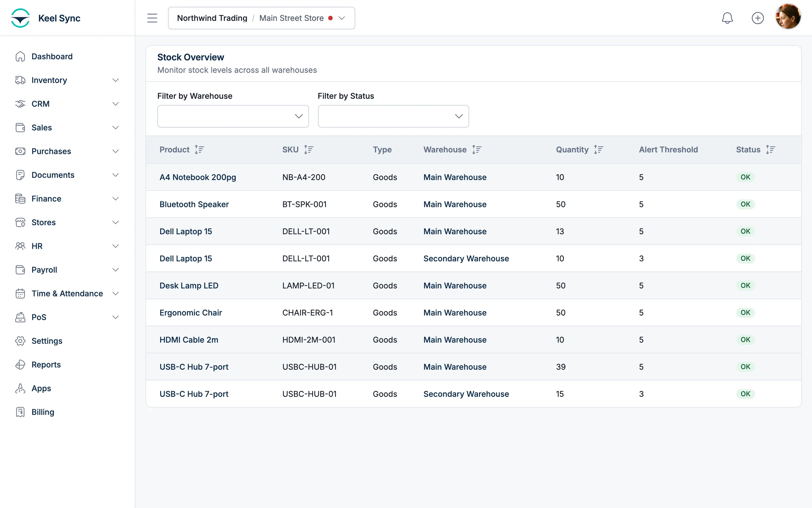
Task: Click the plus circle quick-add icon
Action: tap(758, 18)
